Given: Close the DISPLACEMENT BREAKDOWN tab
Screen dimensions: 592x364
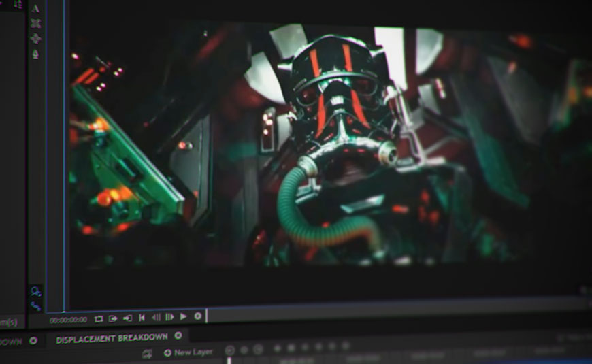Looking at the screenshot, I should [178, 335].
